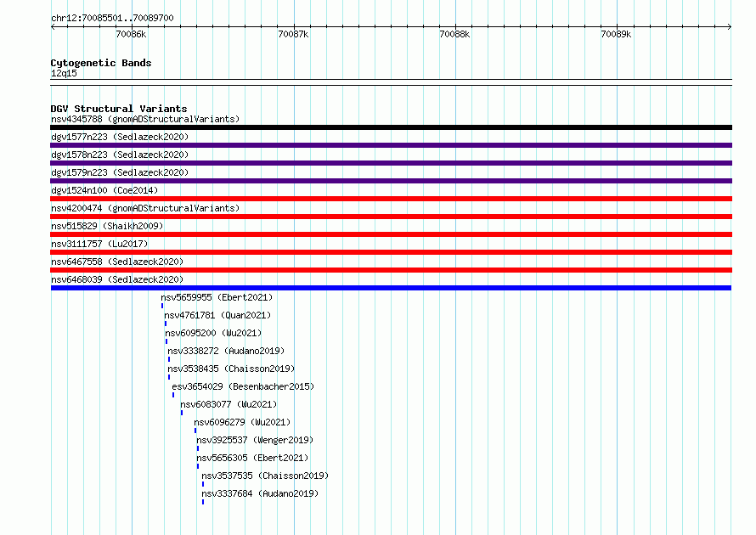
Task: Click blue marker under nsv5656305
Action: [198, 466]
